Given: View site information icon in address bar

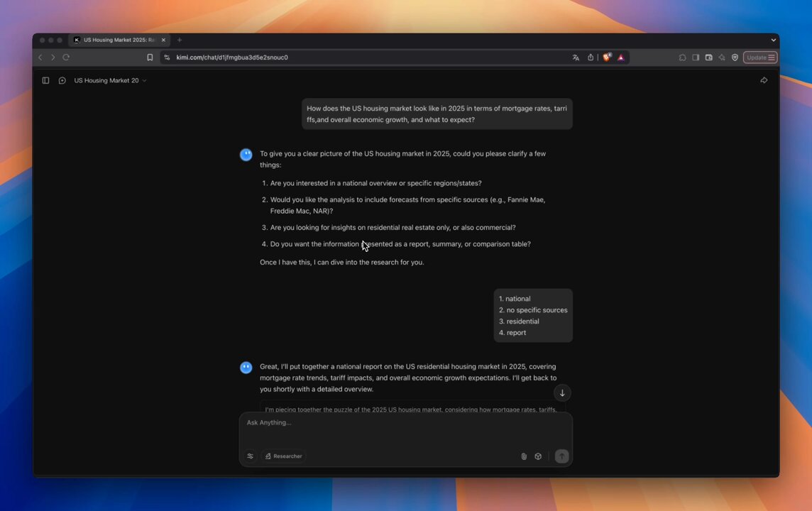Looking at the screenshot, I should coord(167,57).
